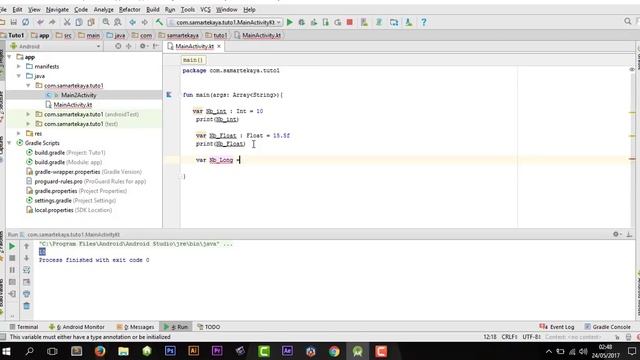Clear console with the trash icon

(27, 306)
